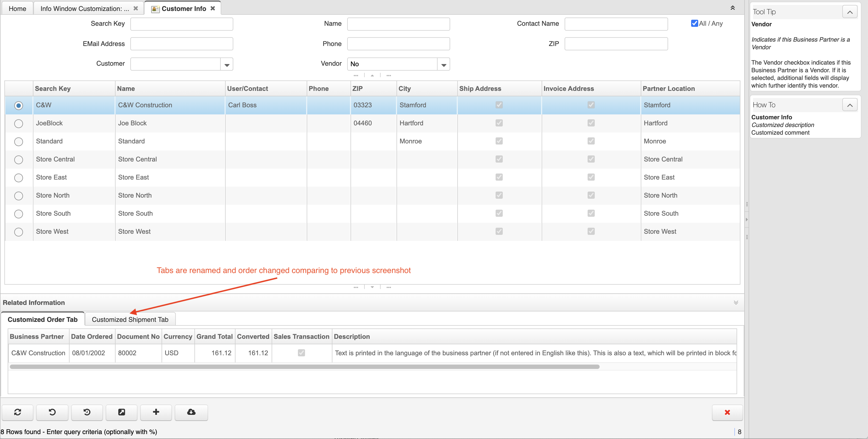Screen dimensions: 868x439
Task: Open the Vendor dropdown set to No
Action: point(443,64)
